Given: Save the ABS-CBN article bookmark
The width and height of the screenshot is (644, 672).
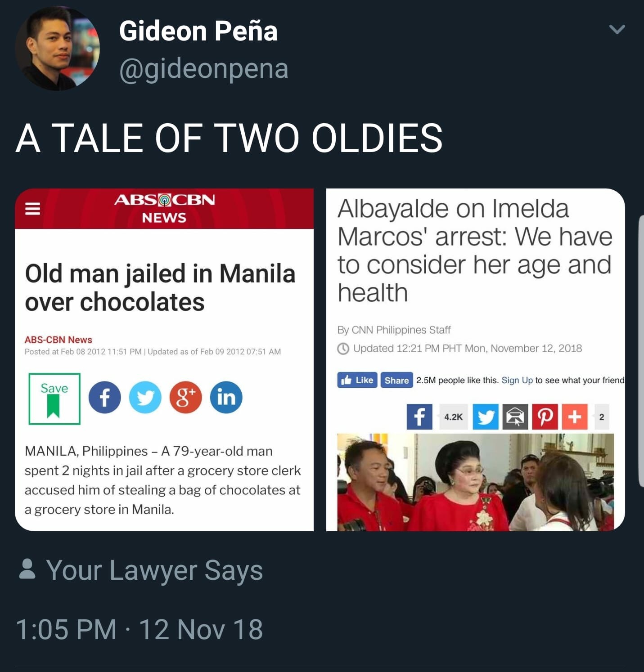Looking at the screenshot, I should coord(54,399).
